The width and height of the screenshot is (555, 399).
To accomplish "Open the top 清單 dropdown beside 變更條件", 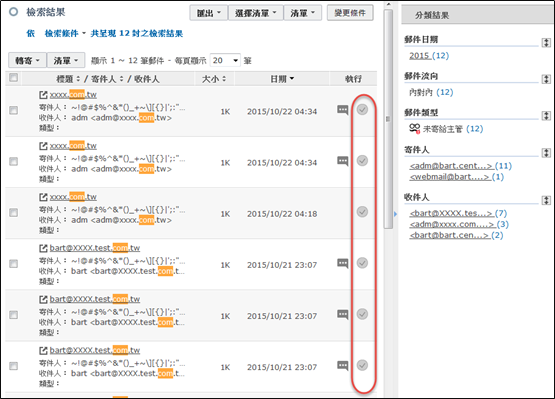I will (x=303, y=13).
